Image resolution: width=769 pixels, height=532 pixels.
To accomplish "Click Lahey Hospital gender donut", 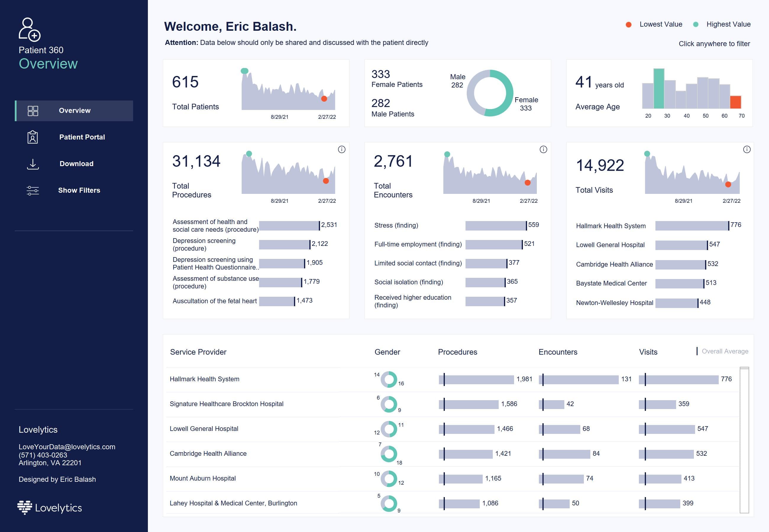I will tap(389, 503).
